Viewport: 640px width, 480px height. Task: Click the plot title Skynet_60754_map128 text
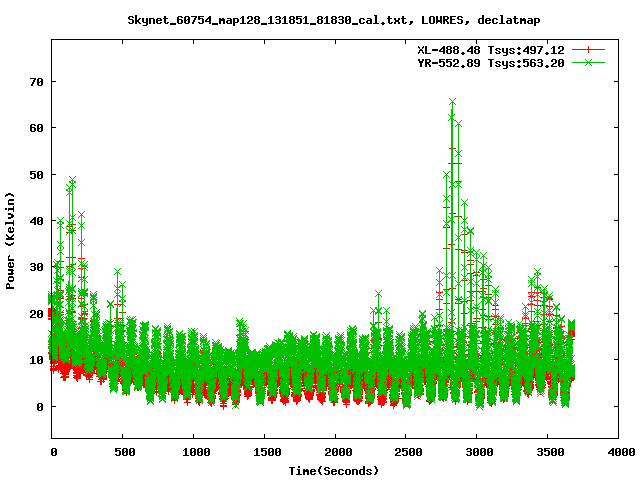pos(333,20)
